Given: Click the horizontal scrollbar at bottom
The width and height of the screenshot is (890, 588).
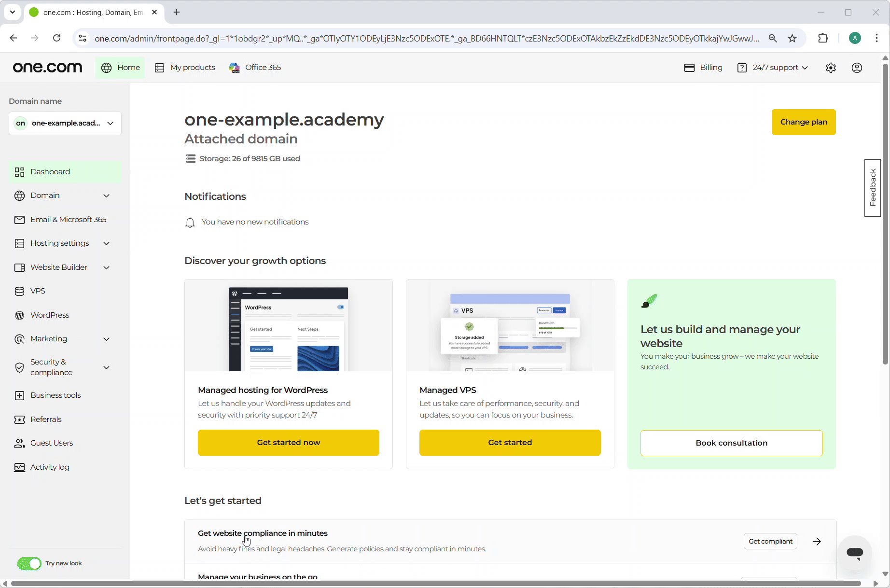Looking at the screenshot, I should tap(436, 584).
